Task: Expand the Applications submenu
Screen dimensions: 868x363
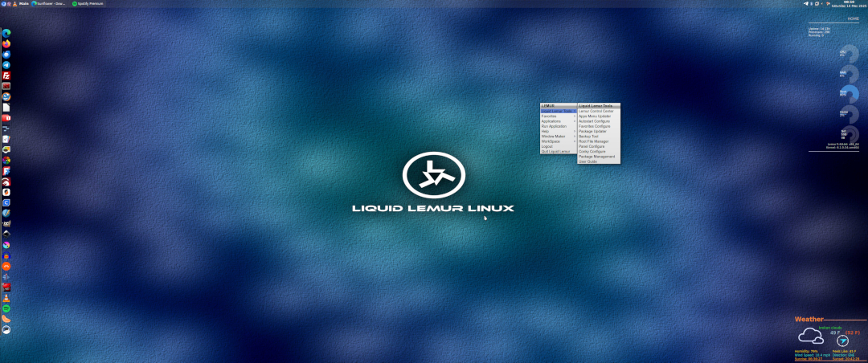Action: click(x=559, y=121)
